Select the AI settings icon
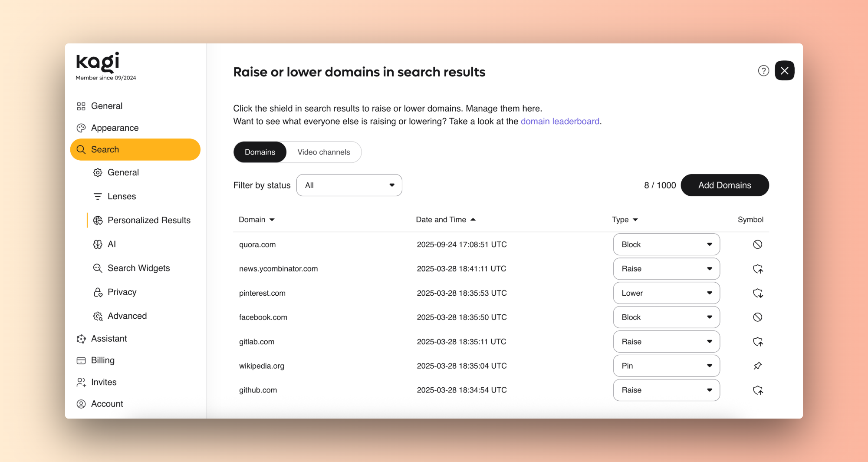 98,244
